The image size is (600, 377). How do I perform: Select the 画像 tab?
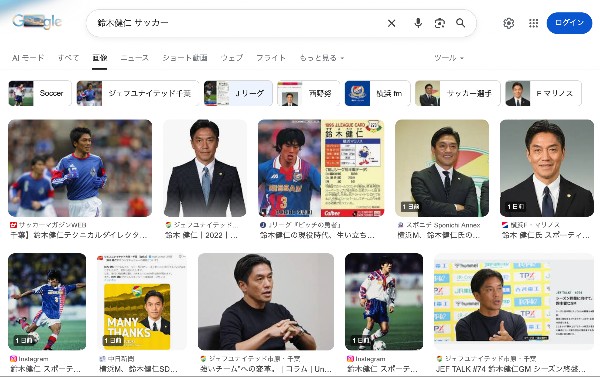click(x=99, y=58)
